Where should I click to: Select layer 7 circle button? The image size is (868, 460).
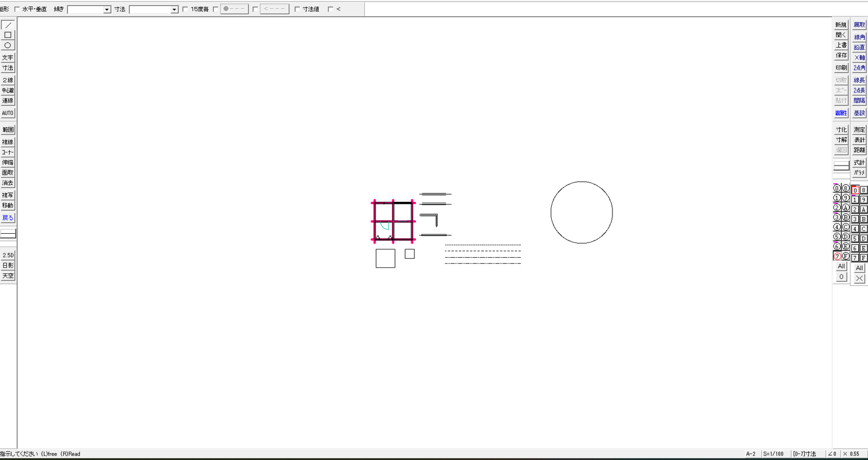(837, 257)
